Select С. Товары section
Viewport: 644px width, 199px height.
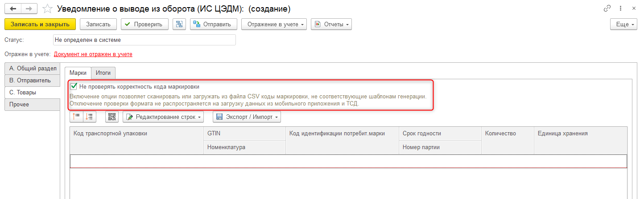tap(32, 93)
